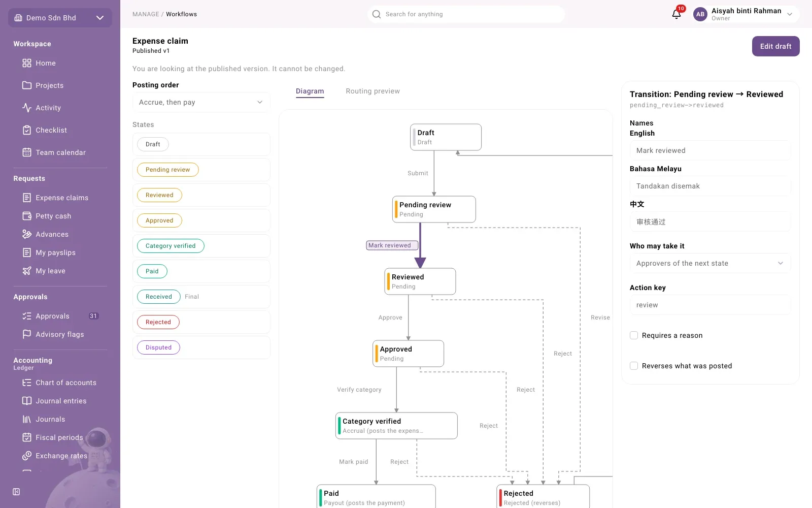Screen dimensions: 812x508
Task: Click the Bahasa Melayu name field
Action: 710,186
